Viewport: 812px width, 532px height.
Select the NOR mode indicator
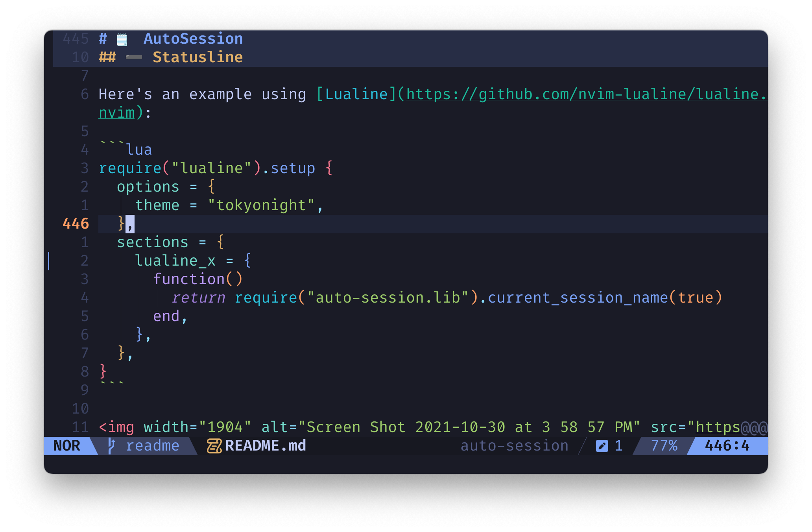(67, 446)
